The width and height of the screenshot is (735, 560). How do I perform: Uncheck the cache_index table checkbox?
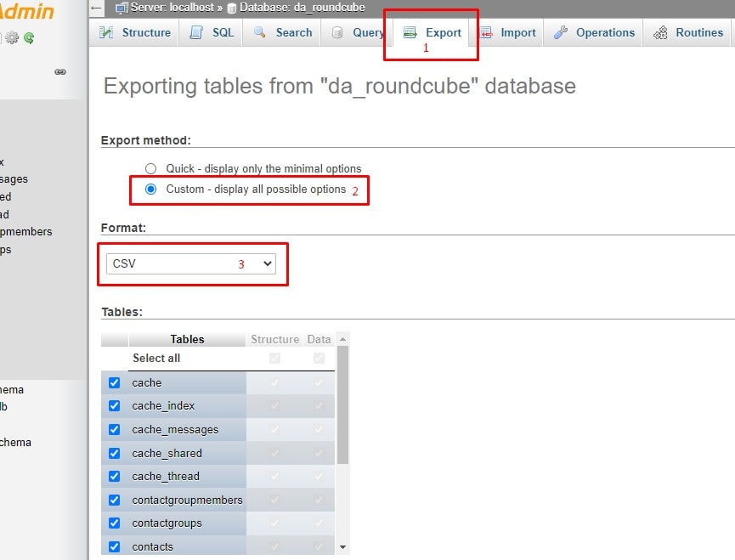(x=115, y=406)
